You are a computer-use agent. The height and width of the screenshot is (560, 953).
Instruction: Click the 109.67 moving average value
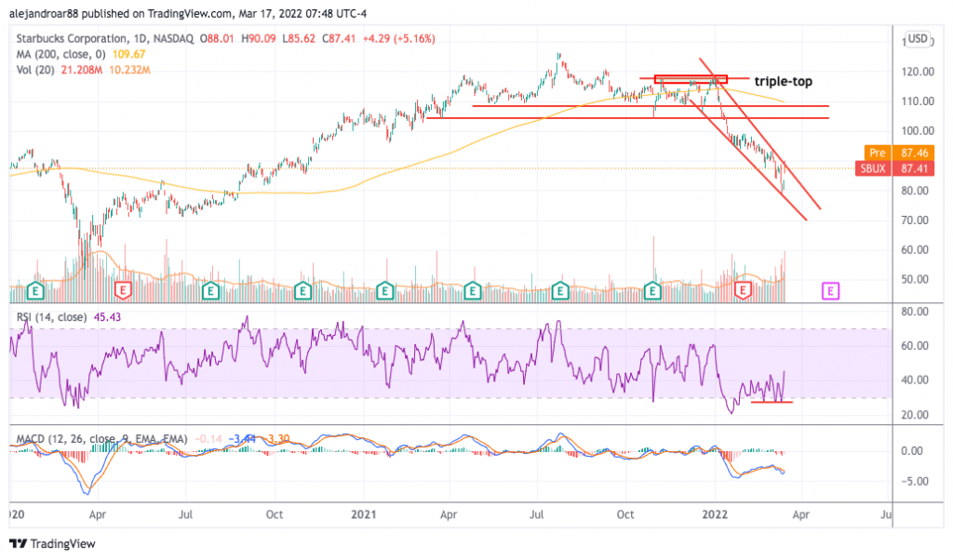click(128, 54)
